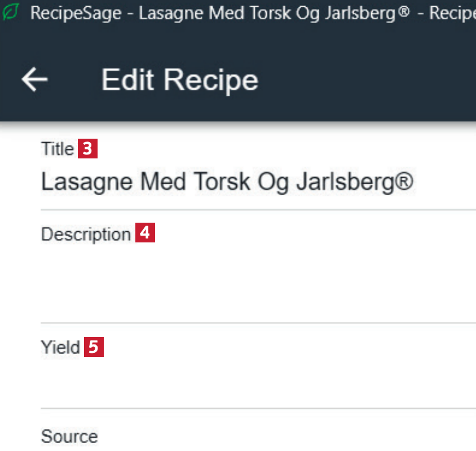Screen dimensions: 476x451
Task: Click the red number 4 badge
Action: tap(145, 233)
